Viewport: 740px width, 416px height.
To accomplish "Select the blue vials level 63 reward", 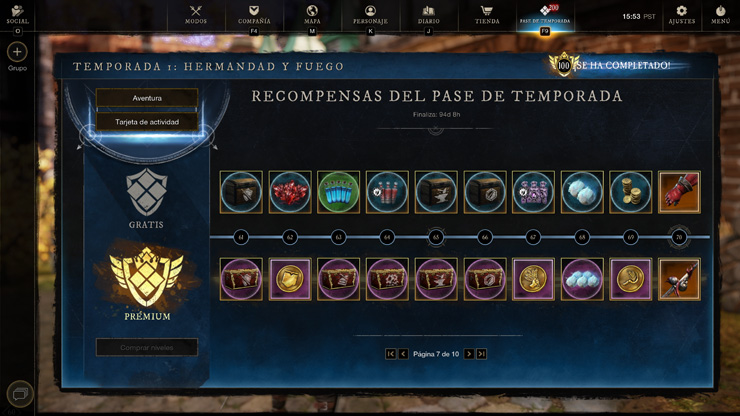I will pos(338,192).
